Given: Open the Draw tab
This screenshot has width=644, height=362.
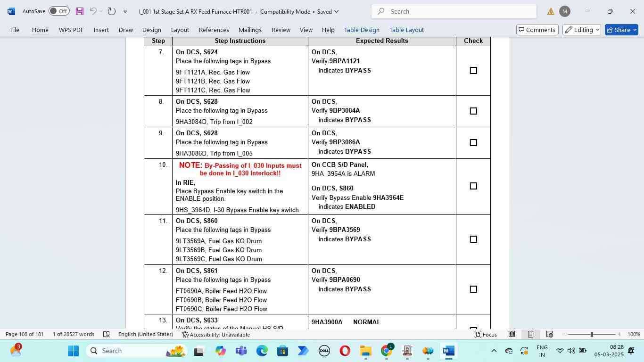Looking at the screenshot, I should pos(126,30).
